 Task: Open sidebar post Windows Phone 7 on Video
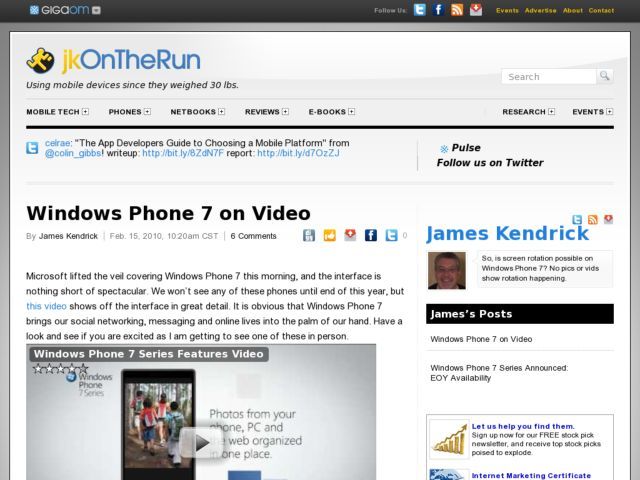coord(481,339)
